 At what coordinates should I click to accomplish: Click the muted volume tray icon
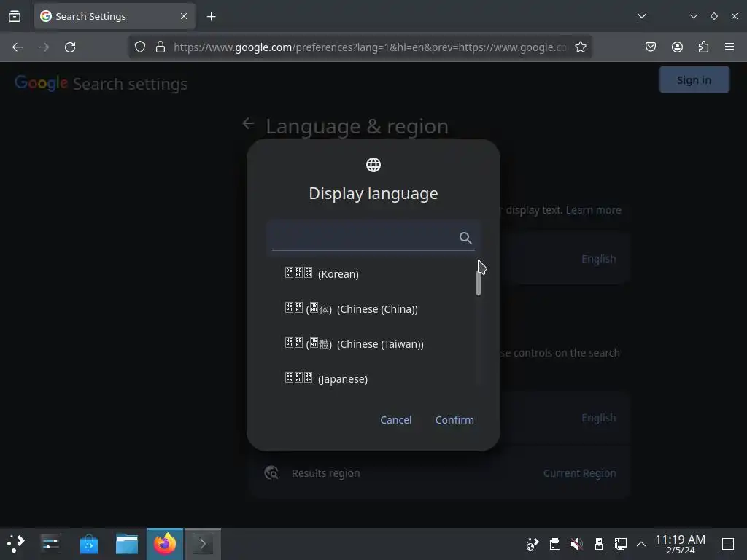pos(576,544)
